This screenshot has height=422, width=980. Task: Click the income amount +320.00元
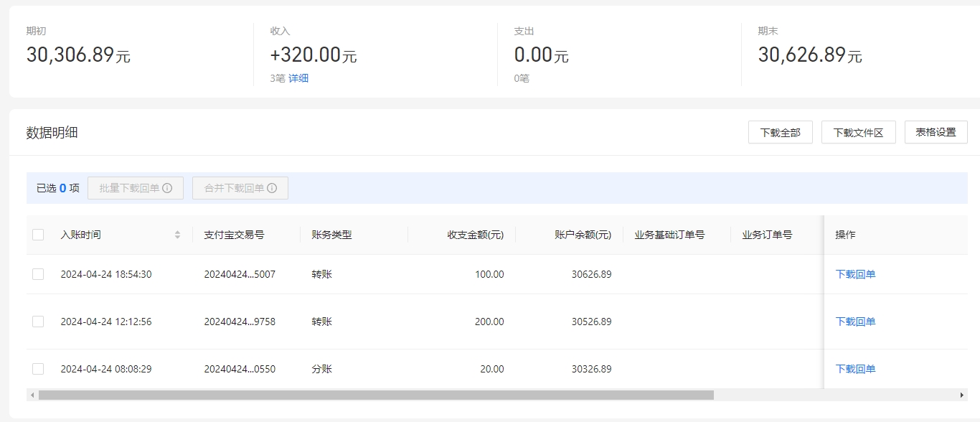[314, 55]
